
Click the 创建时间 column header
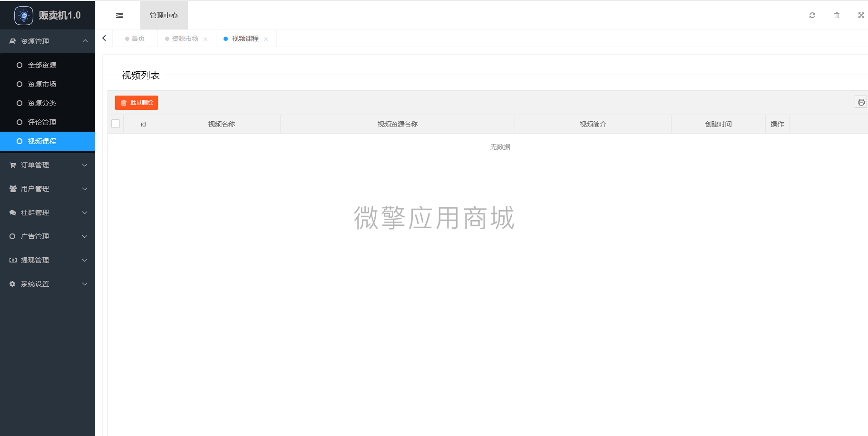coord(718,124)
